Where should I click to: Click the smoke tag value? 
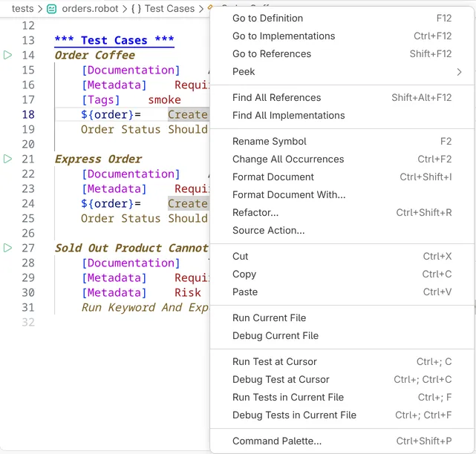(165, 100)
